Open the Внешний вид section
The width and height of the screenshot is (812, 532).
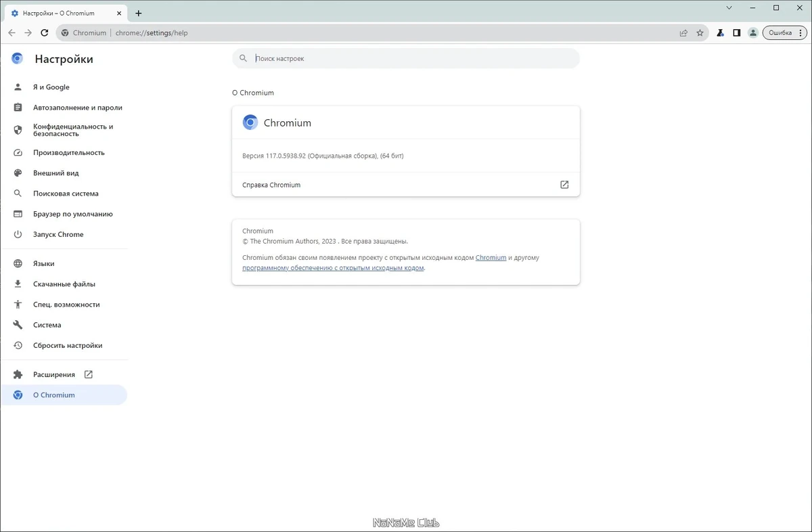pyautogui.click(x=64, y=173)
